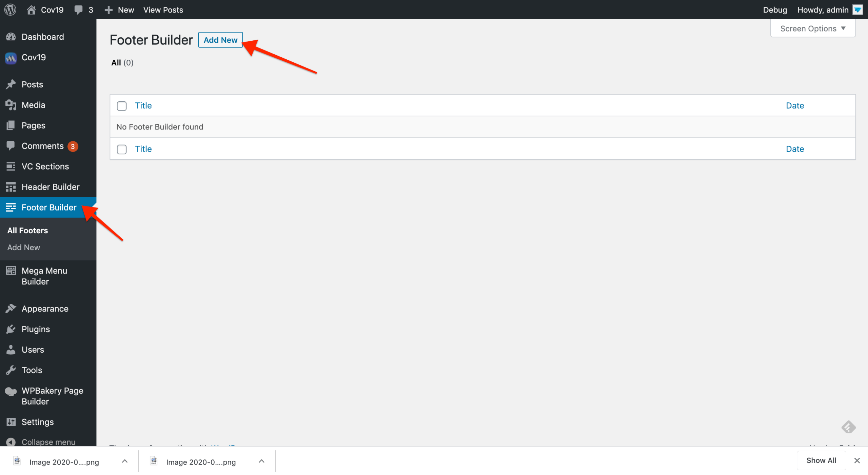Image resolution: width=868 pixels, height=475 pixels.
Task: Click Add New button beside Footer Builder heading
Action: click(220, 40)
